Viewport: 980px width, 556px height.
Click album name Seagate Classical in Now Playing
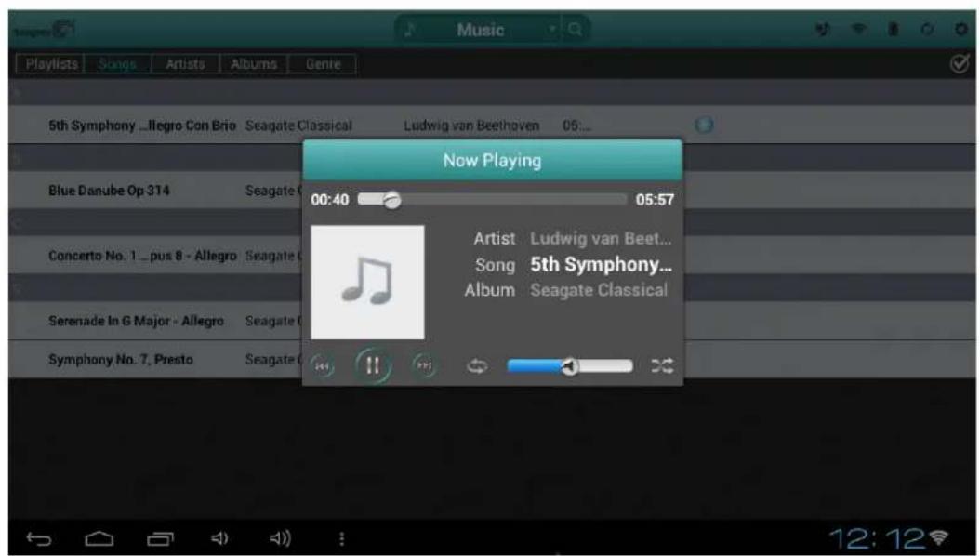coord(599,290)
